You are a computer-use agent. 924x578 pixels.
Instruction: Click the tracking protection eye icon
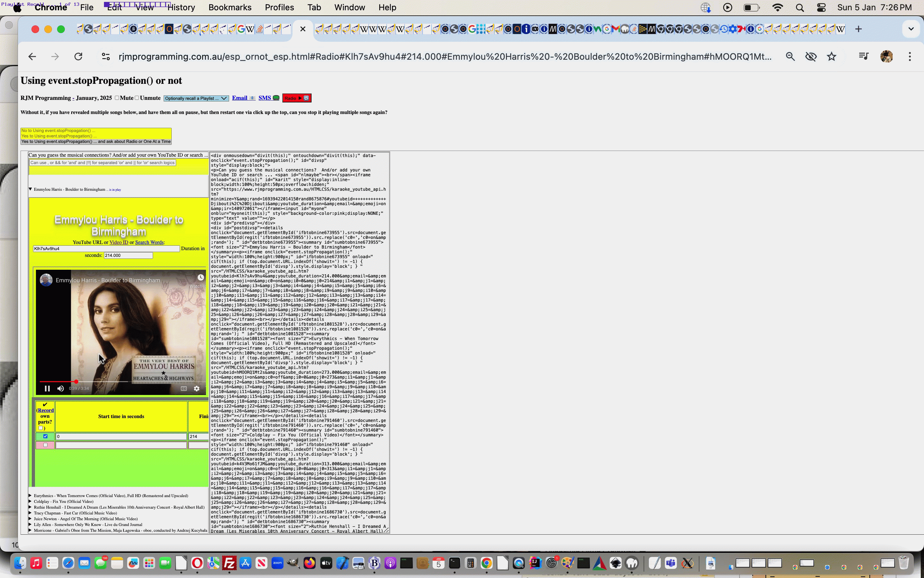tap(811, 57)
